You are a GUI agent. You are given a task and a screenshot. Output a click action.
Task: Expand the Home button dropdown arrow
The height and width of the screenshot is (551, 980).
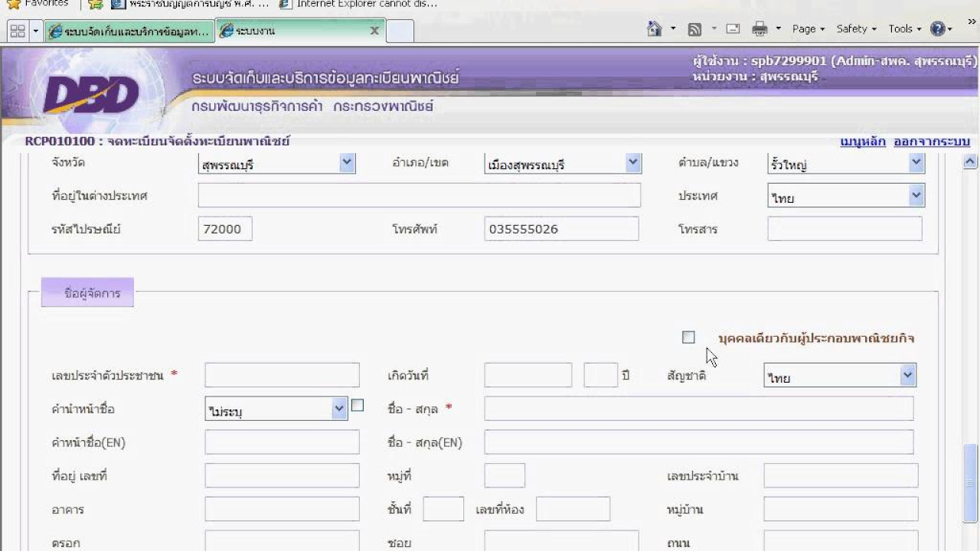click(673, 29)
